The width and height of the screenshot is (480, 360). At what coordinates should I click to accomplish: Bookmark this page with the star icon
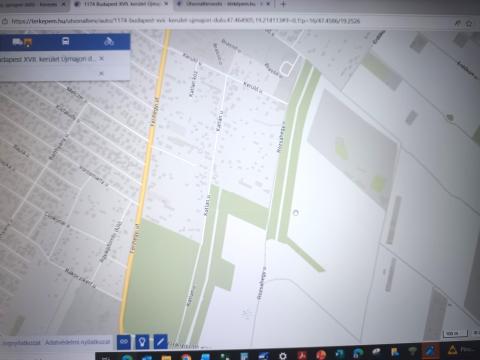pos(469,23)
